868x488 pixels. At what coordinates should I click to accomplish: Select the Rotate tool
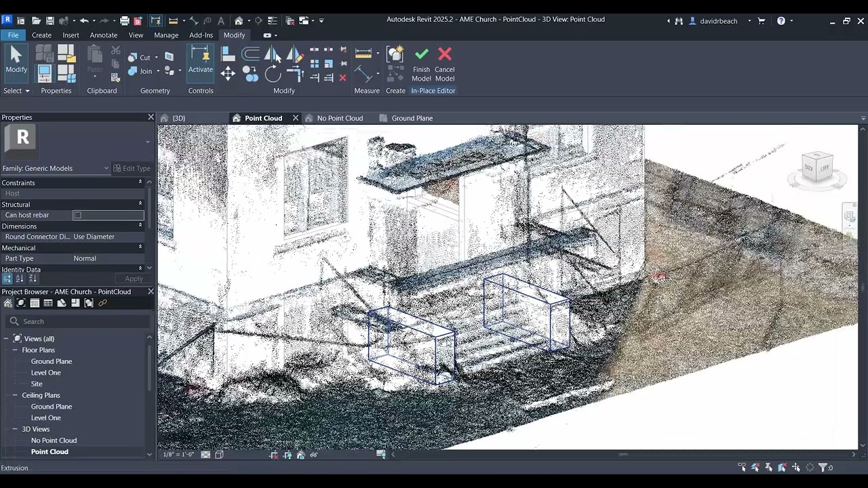273,74
